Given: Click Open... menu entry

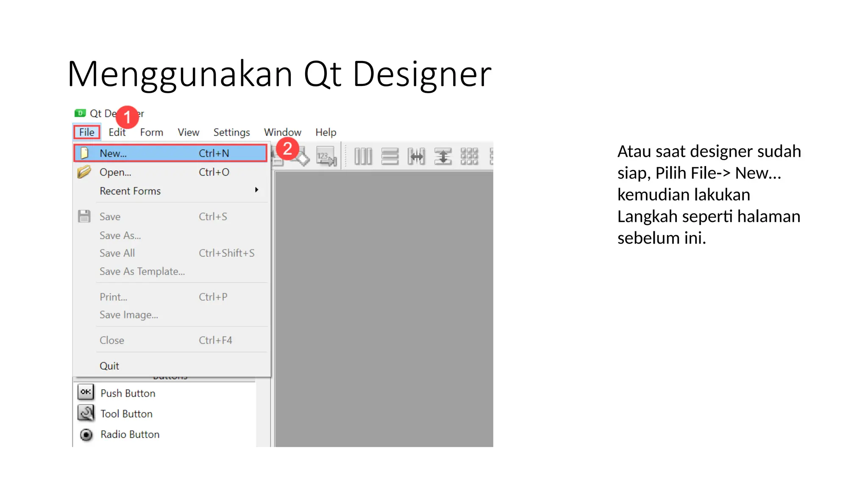Looking at the screenshot, I should [115, 172].
